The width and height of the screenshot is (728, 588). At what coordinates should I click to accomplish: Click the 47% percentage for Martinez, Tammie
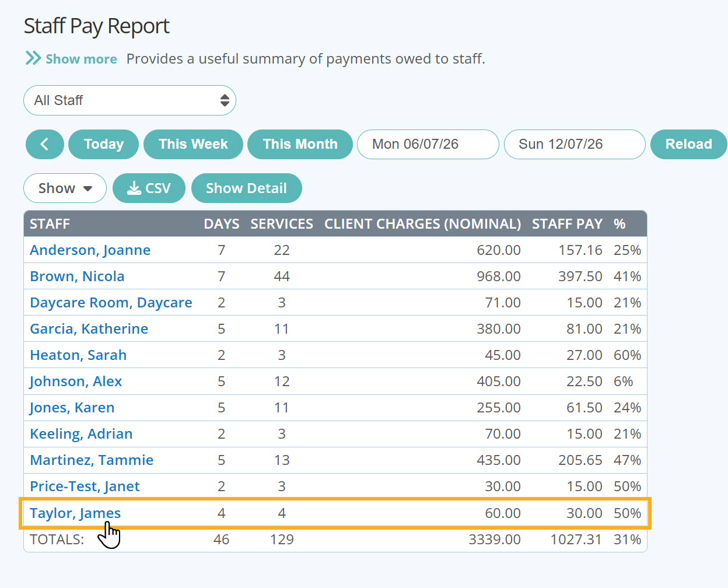(x=627, y=460)
